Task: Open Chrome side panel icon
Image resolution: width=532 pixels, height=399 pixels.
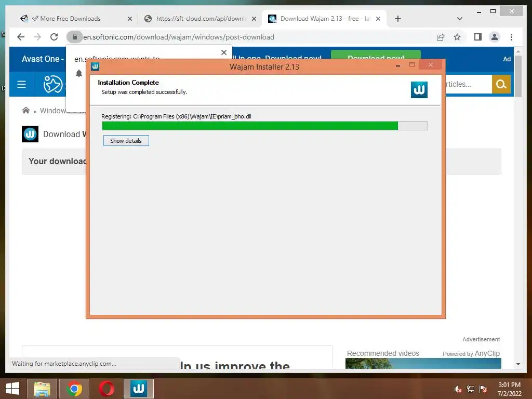Action: (x=478, y=37)
